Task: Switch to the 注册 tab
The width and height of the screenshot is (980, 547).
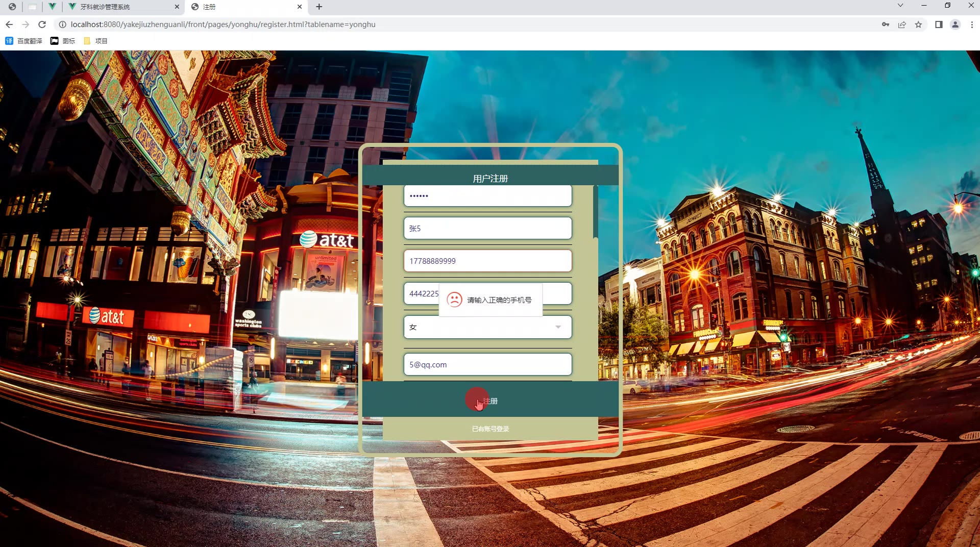Action: 247,7
